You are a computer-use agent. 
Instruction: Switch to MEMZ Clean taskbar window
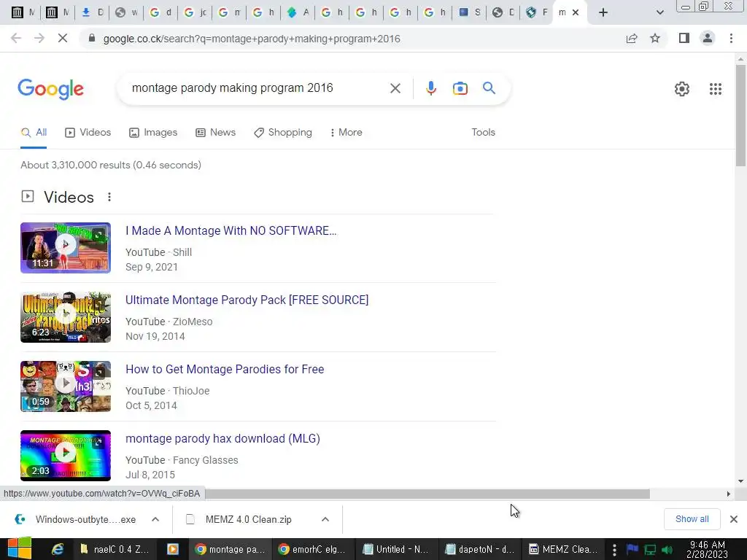[x=563, y=549]
